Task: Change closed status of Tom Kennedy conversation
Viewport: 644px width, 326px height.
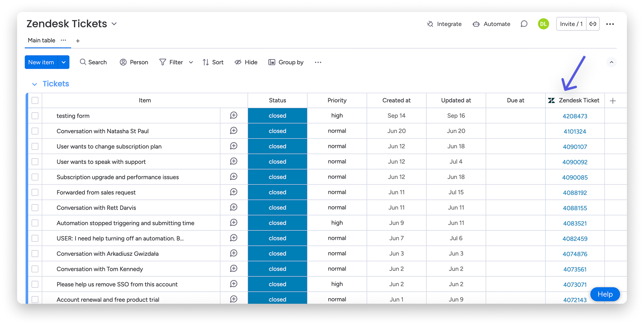Action: click(x=278, y=269)
